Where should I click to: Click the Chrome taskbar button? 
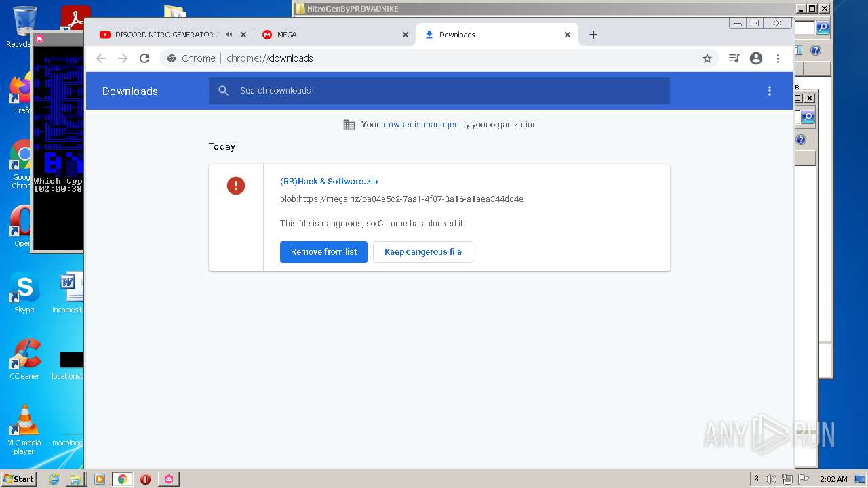point(122,479)
